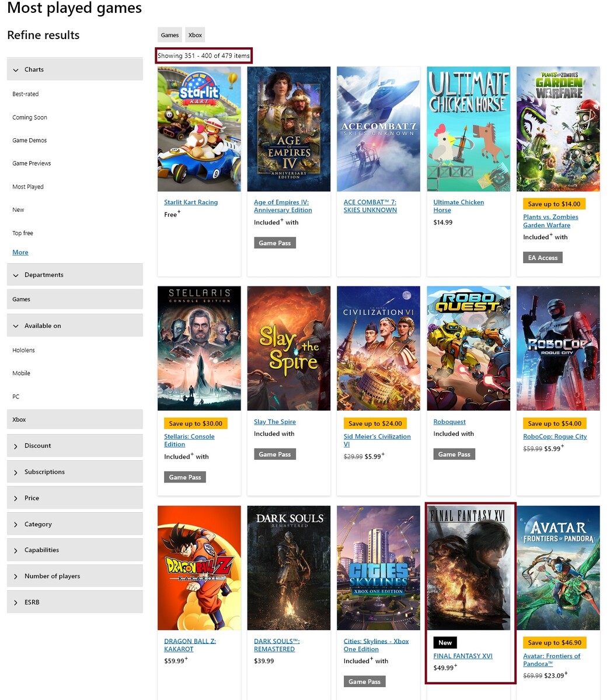This screenshot has width=610, height=700.
Task: Filter by Hololens availability
Action: (23, 350)
